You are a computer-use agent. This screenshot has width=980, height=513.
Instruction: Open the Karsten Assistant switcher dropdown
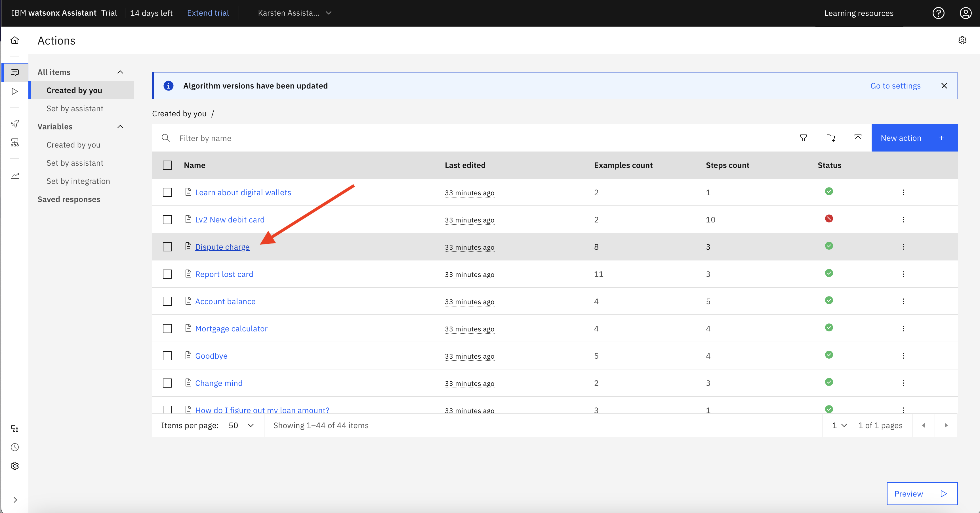(295, 13)
